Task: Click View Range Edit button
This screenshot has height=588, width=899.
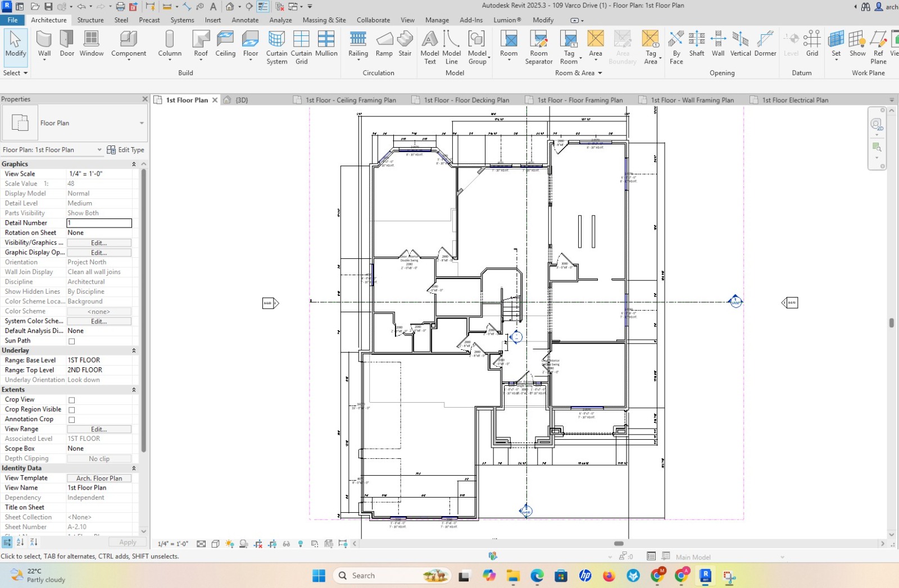Action: [x=99, y=429]
